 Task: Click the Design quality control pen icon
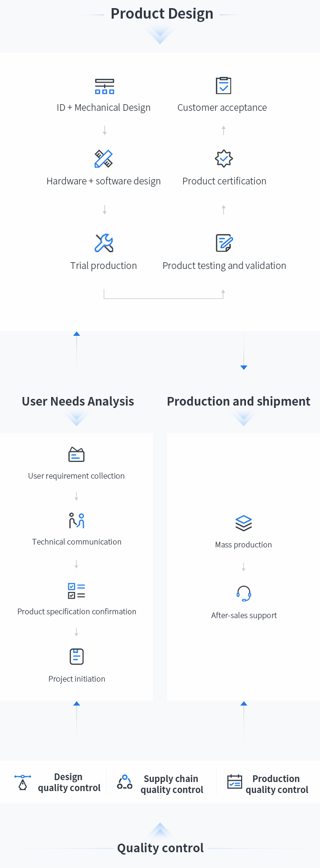pos(22,782)
